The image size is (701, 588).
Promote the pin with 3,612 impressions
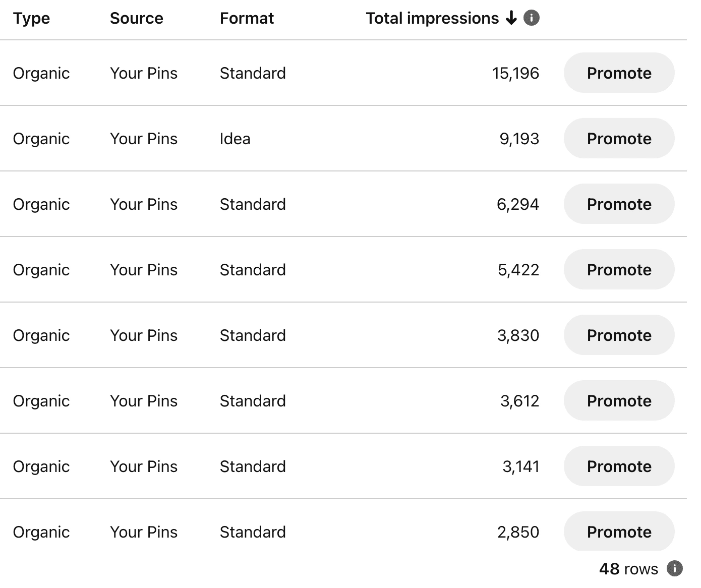tap(619, 400)
